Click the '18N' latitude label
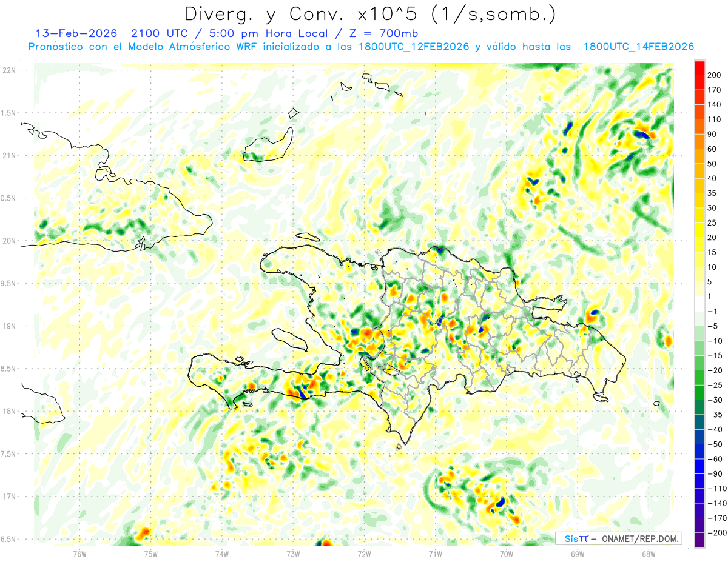 point(9,411)
